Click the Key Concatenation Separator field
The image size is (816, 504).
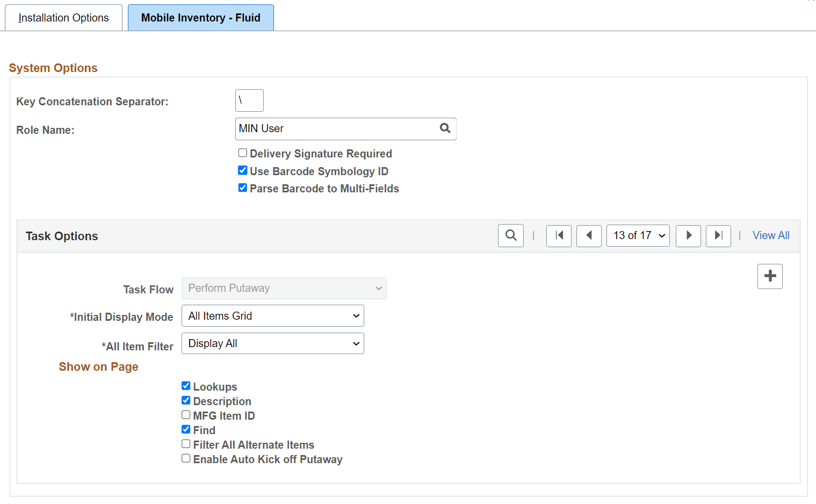249,100
